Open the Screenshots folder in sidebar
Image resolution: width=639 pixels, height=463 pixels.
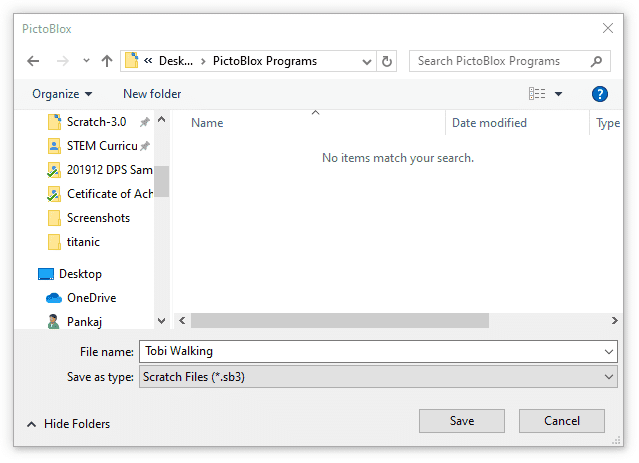coord(97,218)
